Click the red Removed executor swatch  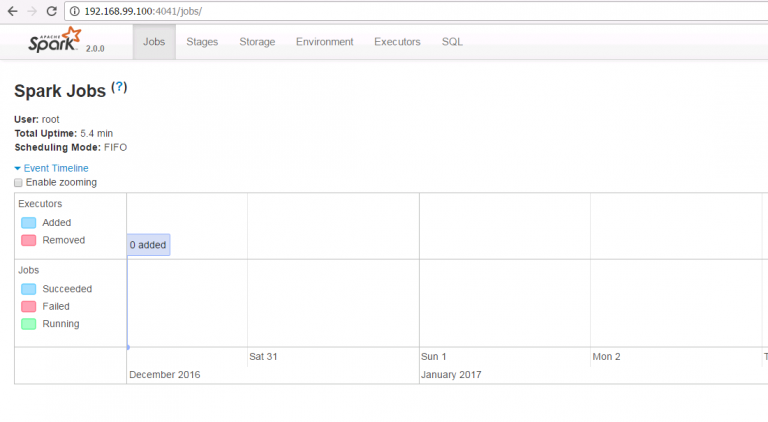tap(28, 241)
